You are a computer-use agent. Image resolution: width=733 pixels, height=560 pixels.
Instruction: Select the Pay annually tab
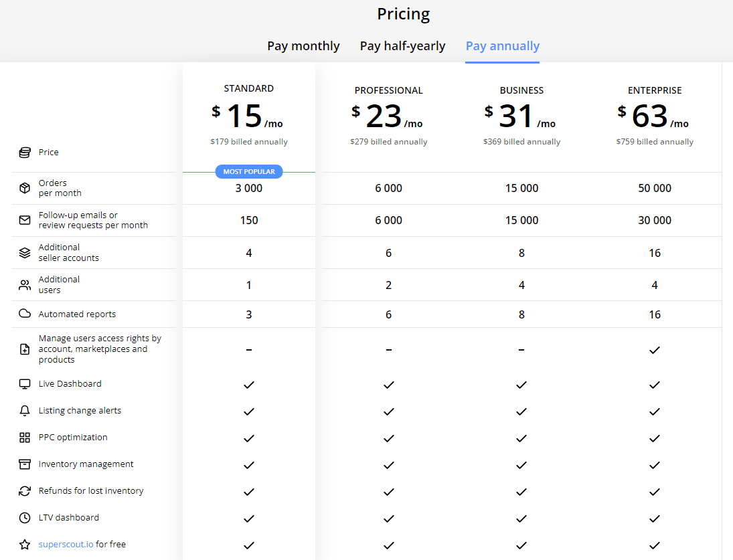pos(502,46)
